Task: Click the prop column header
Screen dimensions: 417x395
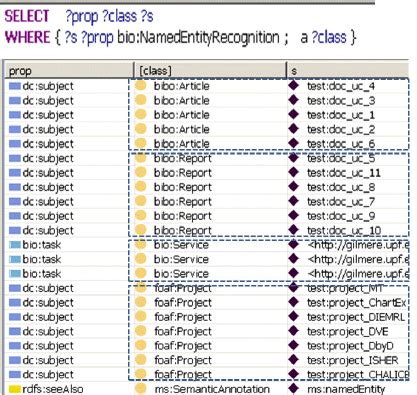Action: [69, 71]
